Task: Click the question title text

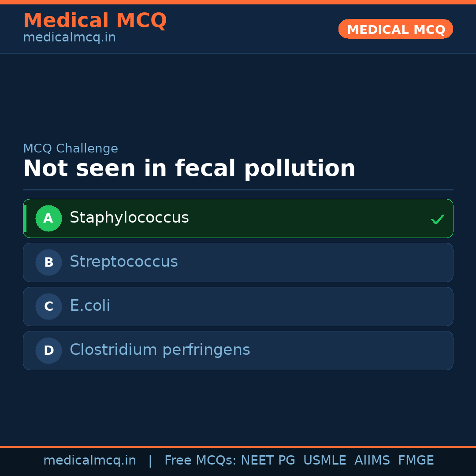Action: tap(190, 168)
